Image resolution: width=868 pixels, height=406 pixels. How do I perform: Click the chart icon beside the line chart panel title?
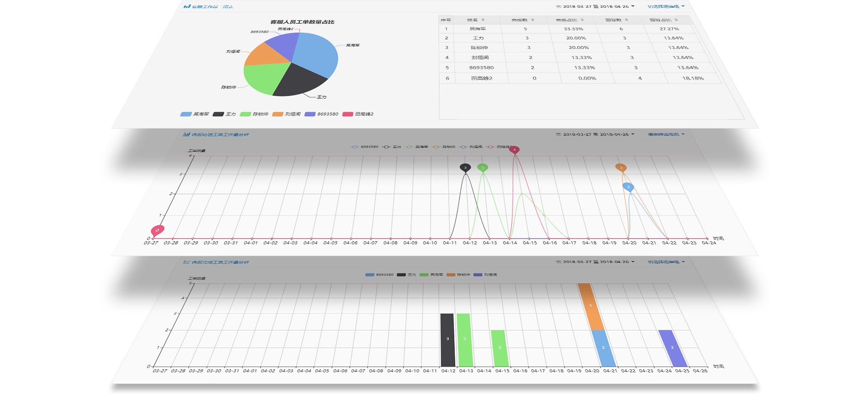186,134
